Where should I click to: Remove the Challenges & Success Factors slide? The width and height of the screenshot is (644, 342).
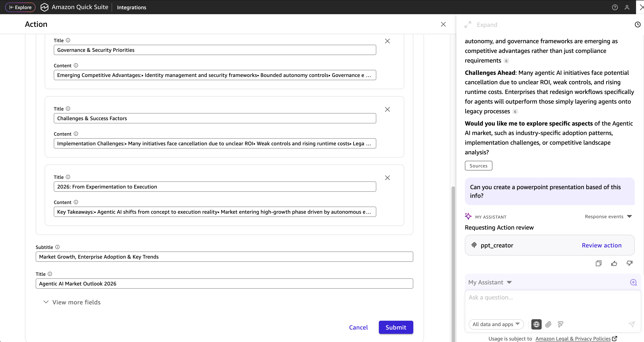387,109
